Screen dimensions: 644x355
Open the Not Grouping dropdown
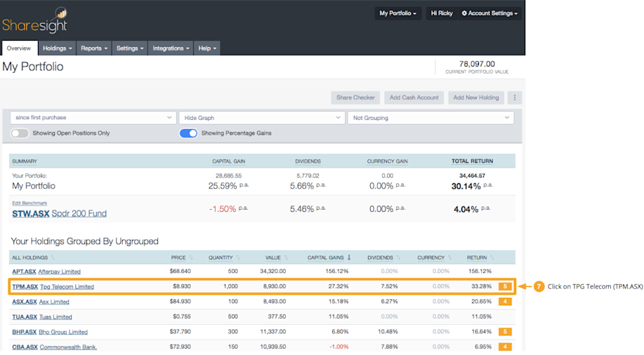click(431, 118)
